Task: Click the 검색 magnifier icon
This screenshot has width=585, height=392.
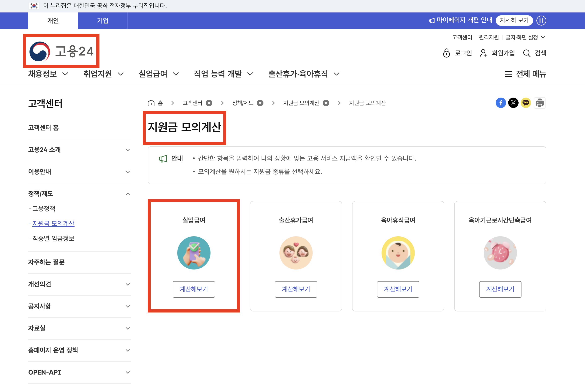Action: click(526, 53)
